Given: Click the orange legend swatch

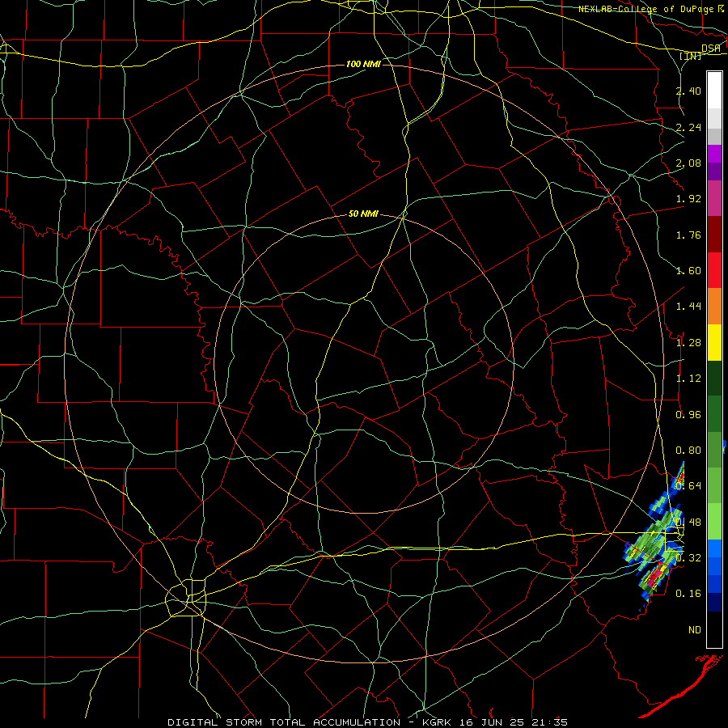Looking at the screenshot, I should click(x=714, y=307).
